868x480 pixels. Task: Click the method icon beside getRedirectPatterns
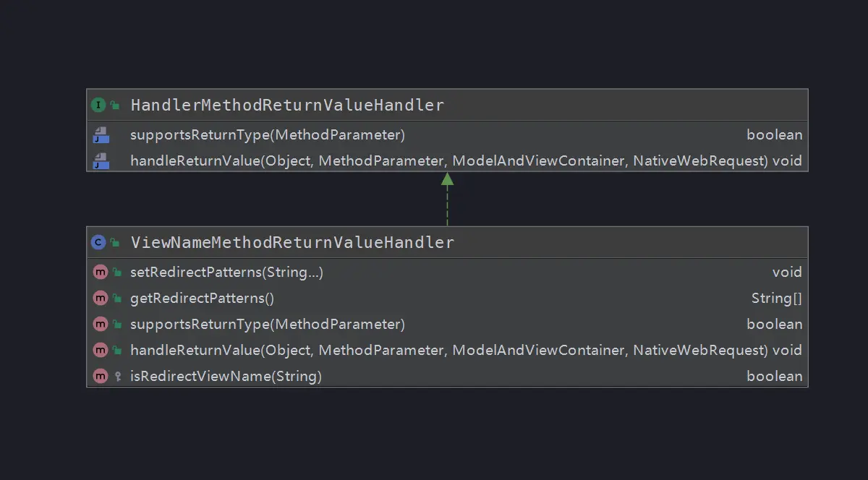tap(100, 298)
